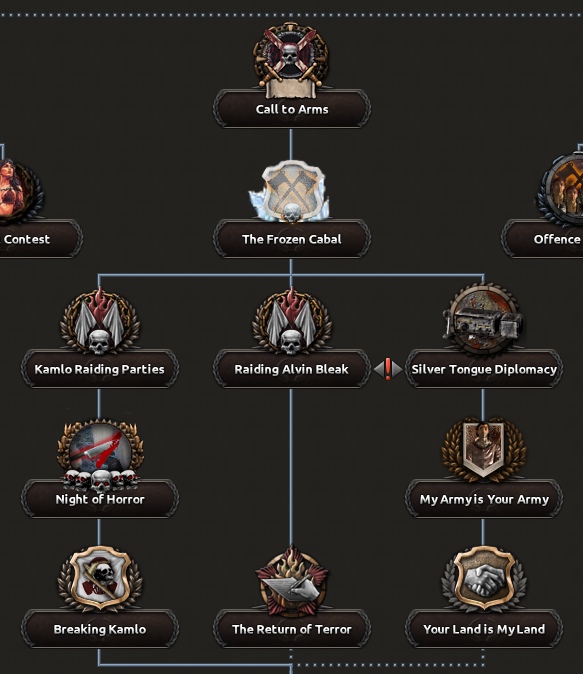Image resolution: width=583 pixels, height=674 pixels.
Task: Click The Return of Terror burning letter icon
Action: pos(292,580)
